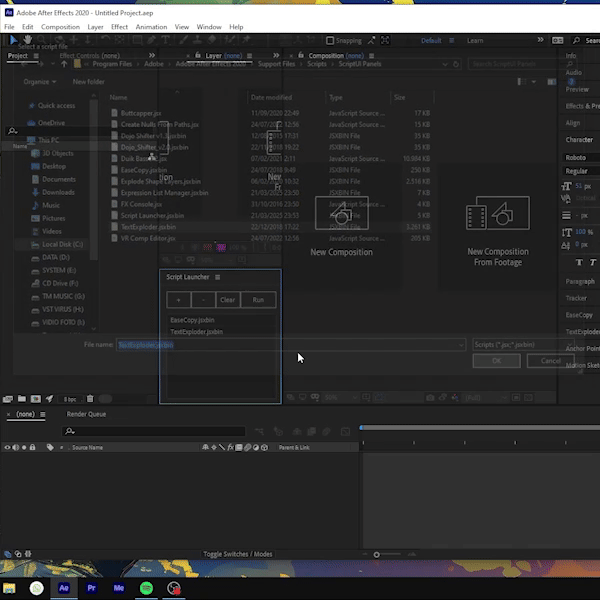Open WhatsApp from the taskbar
This screenshot has width=600, height=600.
[x=37, y=588]
